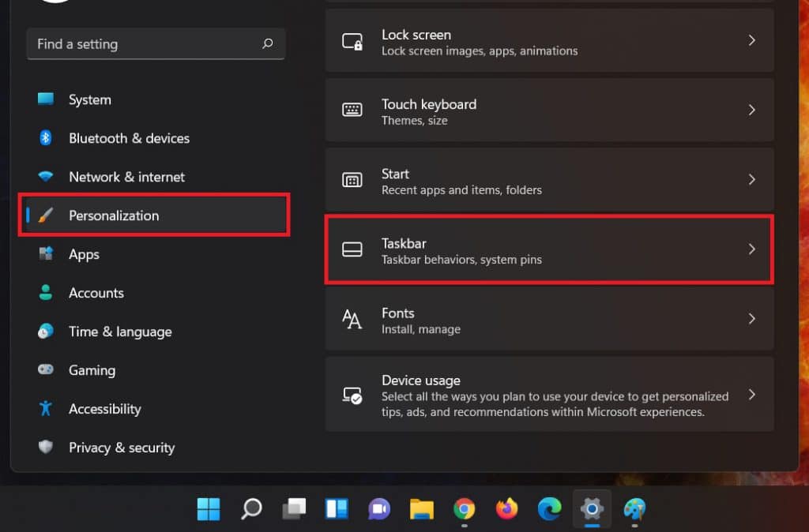Launch Paint from the taskbar
This screenshot has width=809, height=532.
tap(634, 509)
